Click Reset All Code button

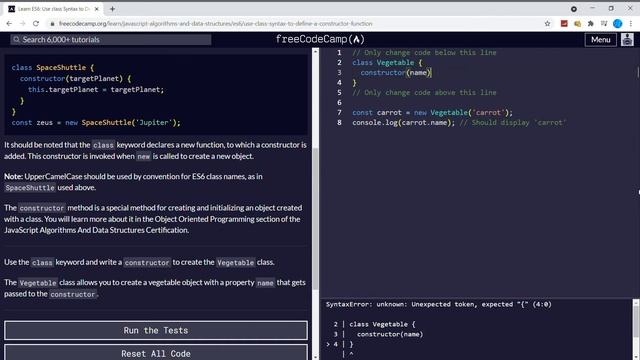156,353
